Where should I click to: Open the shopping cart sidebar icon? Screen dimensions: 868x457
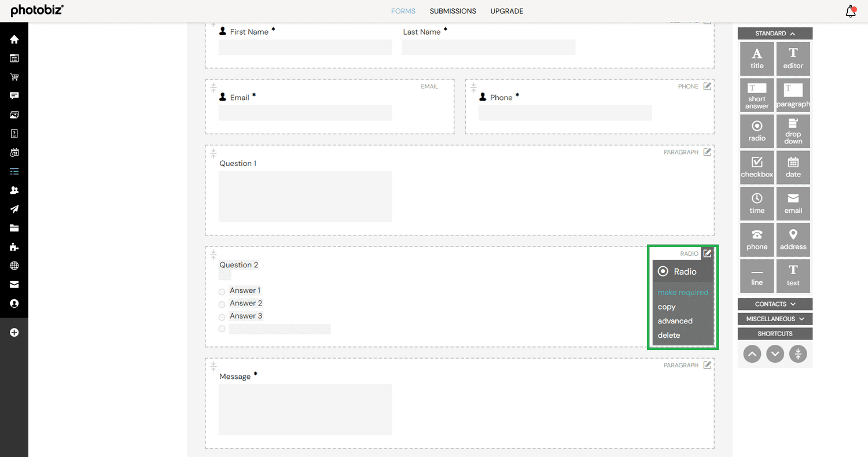pyautogui.click(x=14, y=77)
